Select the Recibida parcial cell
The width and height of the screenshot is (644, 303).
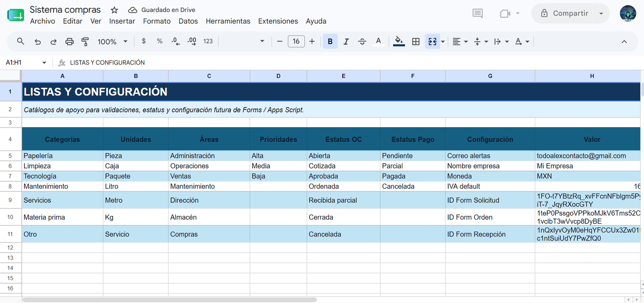coord(343,200)
